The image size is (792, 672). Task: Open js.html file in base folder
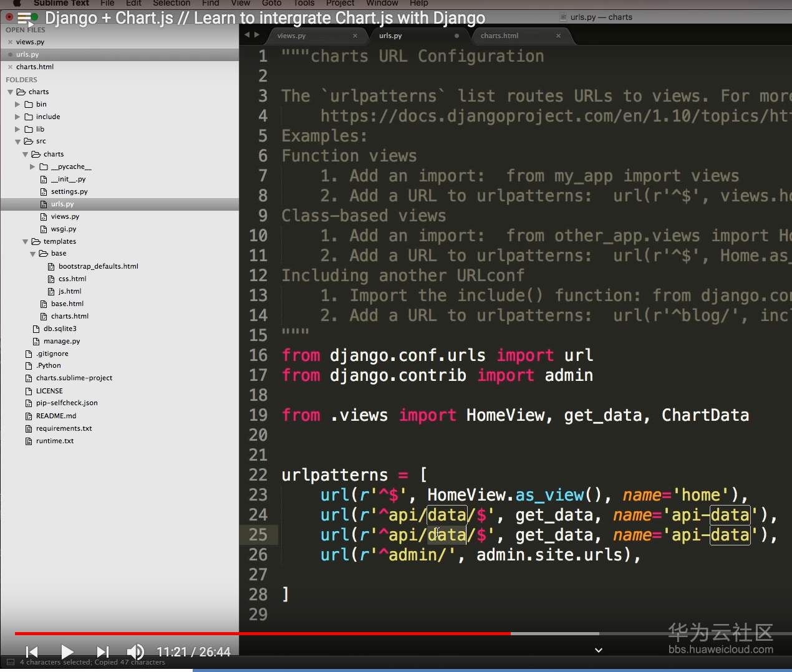[x=70, y=291]
